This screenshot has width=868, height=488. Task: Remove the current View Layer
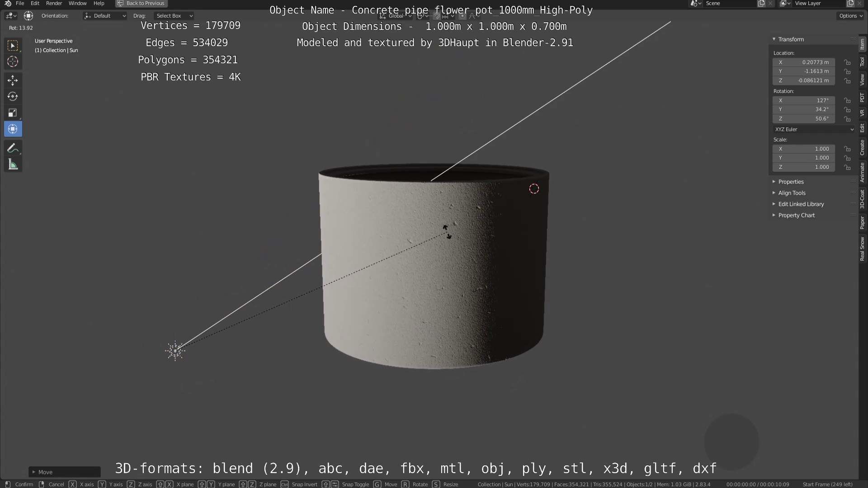[859, 3]
